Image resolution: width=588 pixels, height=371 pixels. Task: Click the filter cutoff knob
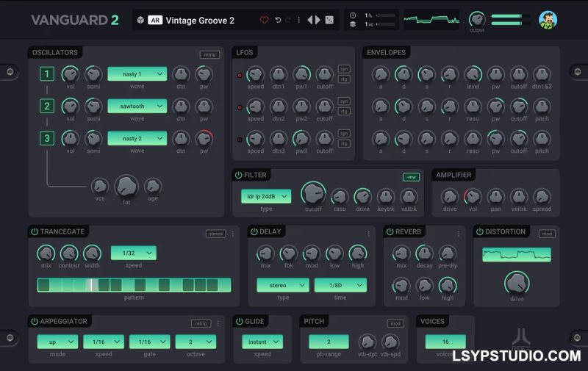pos(313,193)
